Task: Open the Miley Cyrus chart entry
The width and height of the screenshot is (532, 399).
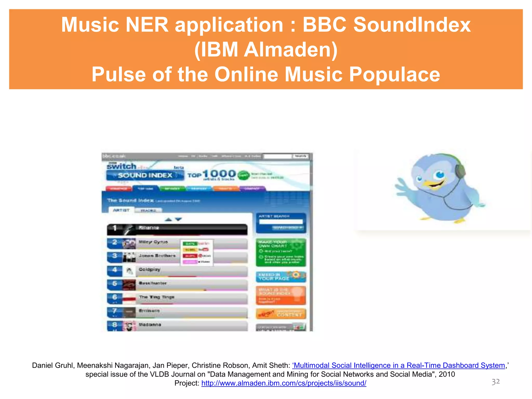Action: (177, 244)
